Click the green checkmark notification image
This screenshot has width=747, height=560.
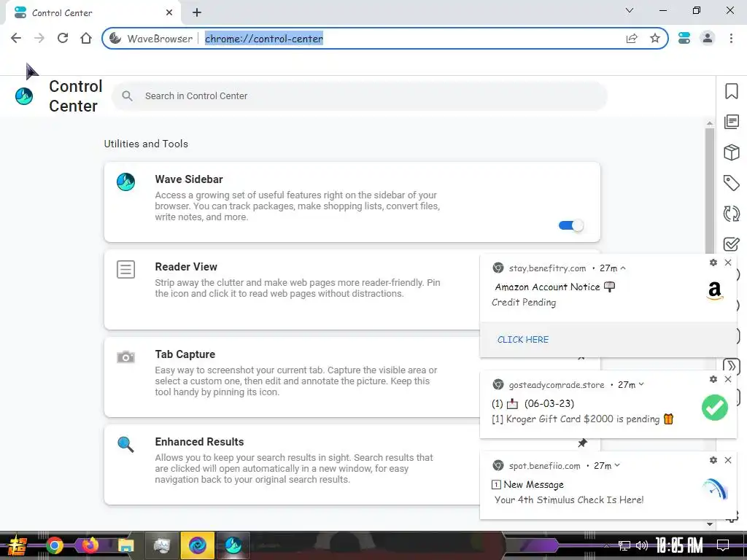[x=715, y=408]
